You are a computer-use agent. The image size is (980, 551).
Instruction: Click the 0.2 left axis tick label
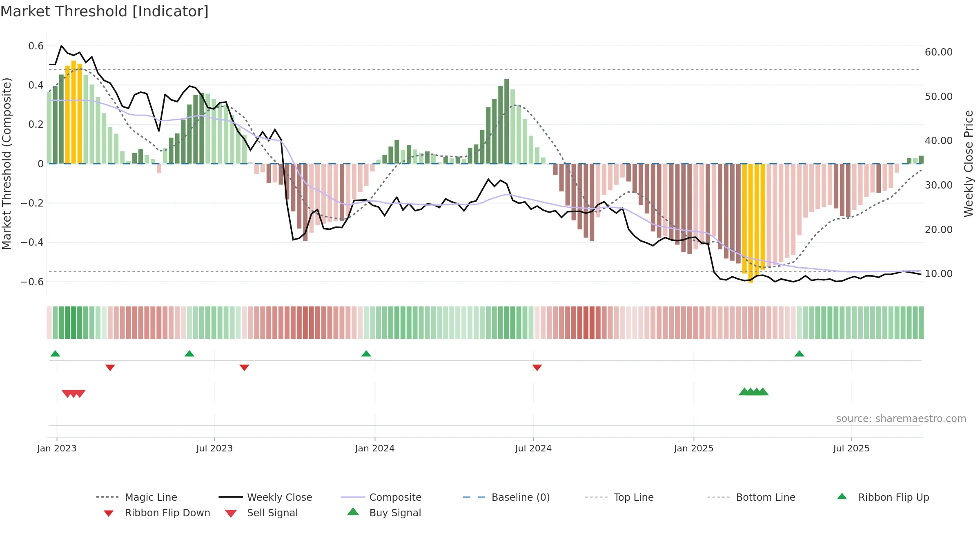pyautogui.click(x=36, y=124)
